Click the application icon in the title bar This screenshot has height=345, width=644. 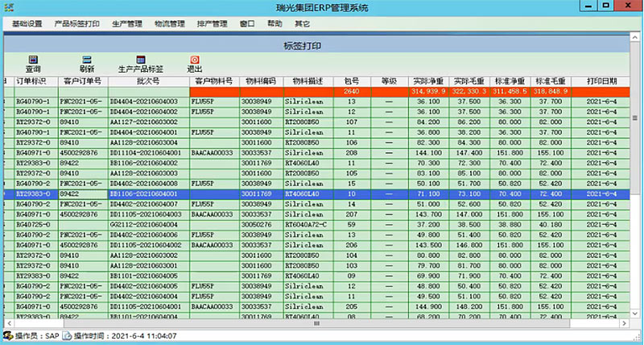pyautogui.click(x=8, y=7)
